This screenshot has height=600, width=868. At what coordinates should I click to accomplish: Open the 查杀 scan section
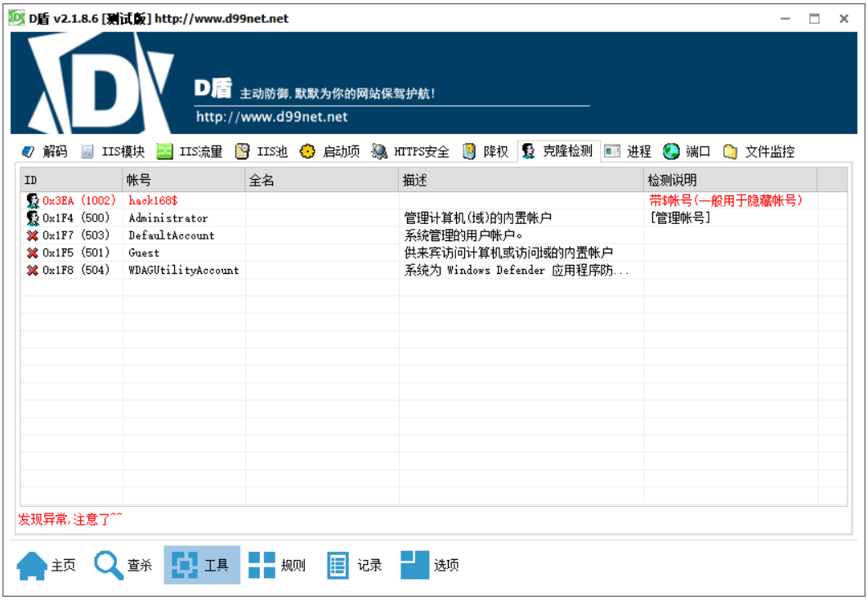click(123, 565)
